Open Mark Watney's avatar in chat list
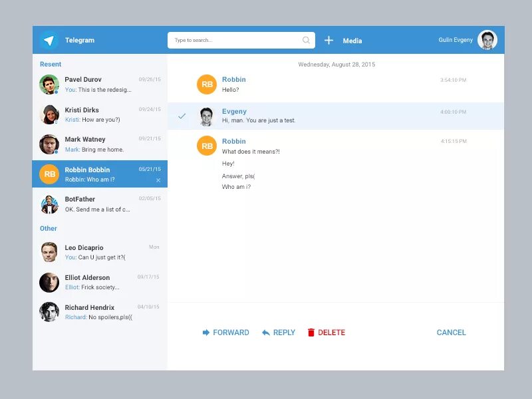 click(x=49, y=144)
